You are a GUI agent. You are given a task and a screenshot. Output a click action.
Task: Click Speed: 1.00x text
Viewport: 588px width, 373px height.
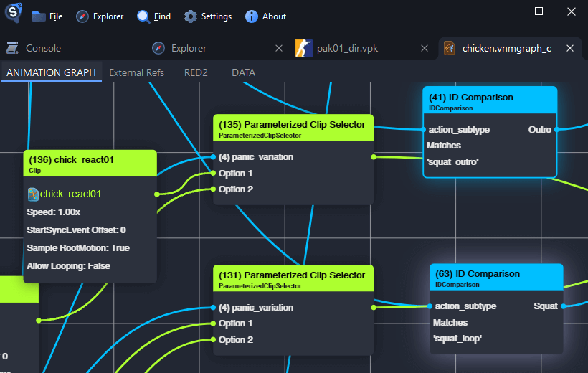(54, 212)
